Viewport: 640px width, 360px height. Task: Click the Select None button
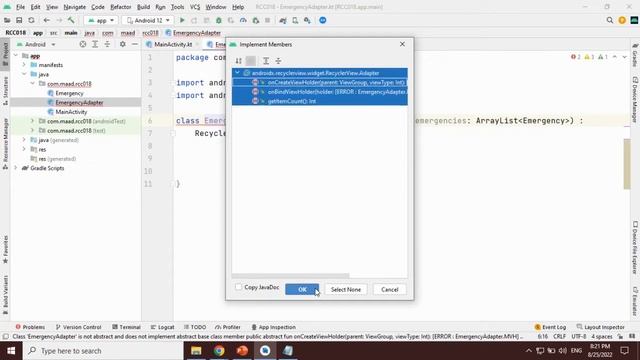[x=346, y=289]
